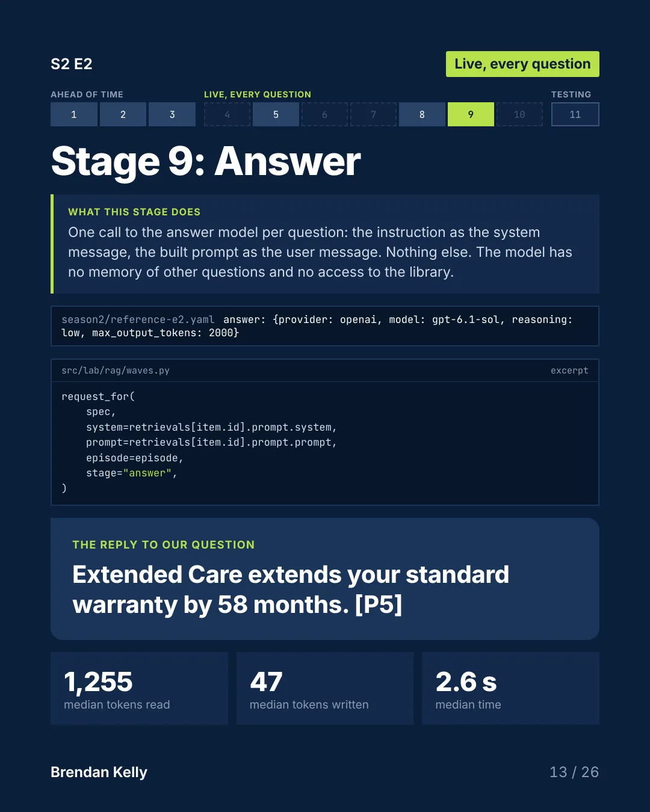Click the "13 / 26" page counter
Image resolution: width=650 pixels, height=812 pixels.
(574, 772)
